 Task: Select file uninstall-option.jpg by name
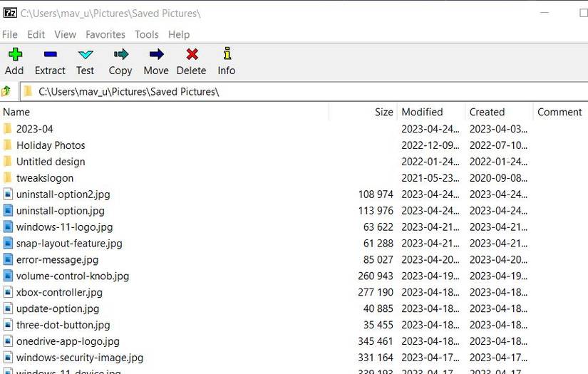coord(61,211)
